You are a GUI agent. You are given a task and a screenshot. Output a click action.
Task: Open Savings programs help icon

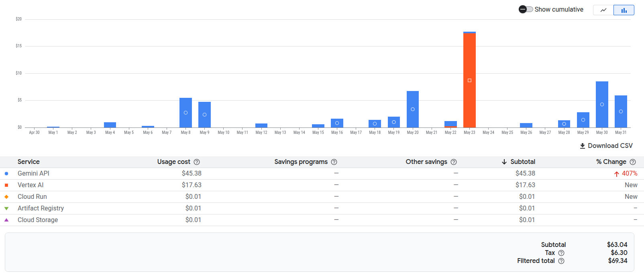pos(334,162)
